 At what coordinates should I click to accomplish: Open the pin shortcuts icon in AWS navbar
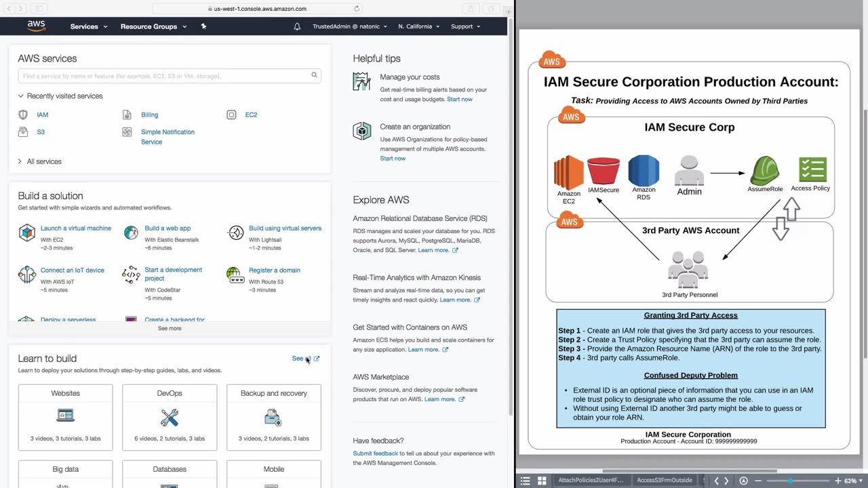(203, 26)
